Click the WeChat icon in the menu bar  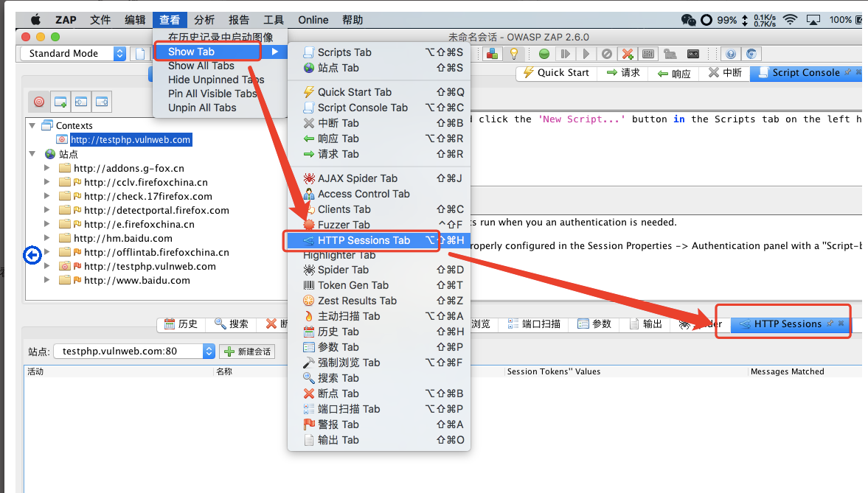click(688, 20)
